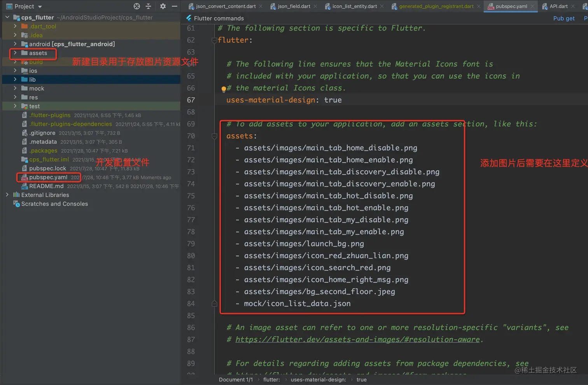The width and height of the screenshot is (588, 385).
Task: Select the README.md file
Action: pos(46,186)
